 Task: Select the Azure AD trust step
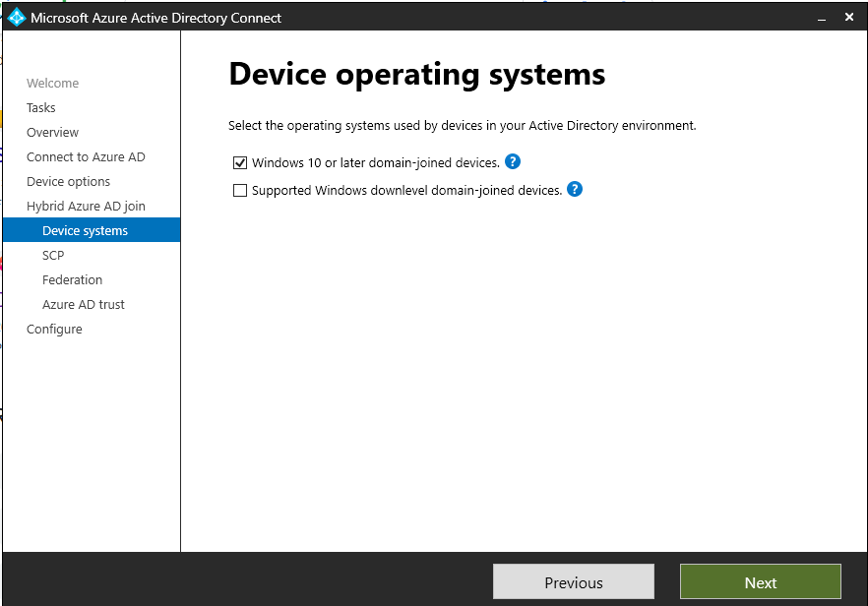(84, 305)
